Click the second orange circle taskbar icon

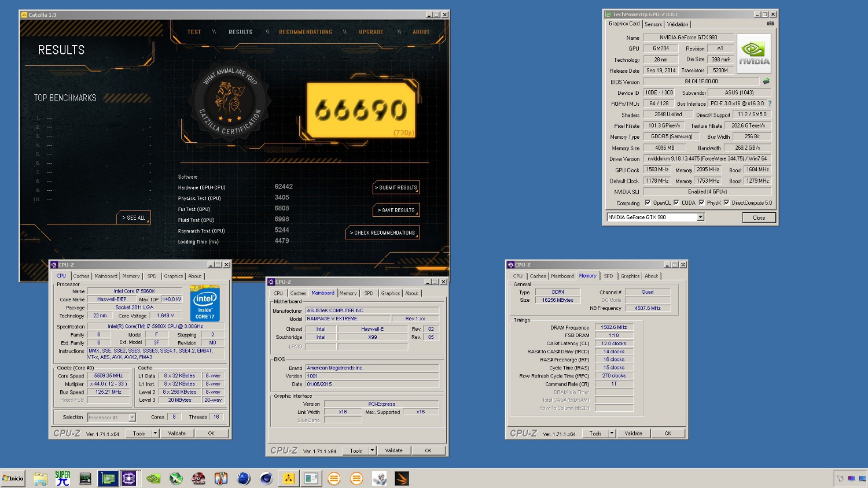(356, 478)
